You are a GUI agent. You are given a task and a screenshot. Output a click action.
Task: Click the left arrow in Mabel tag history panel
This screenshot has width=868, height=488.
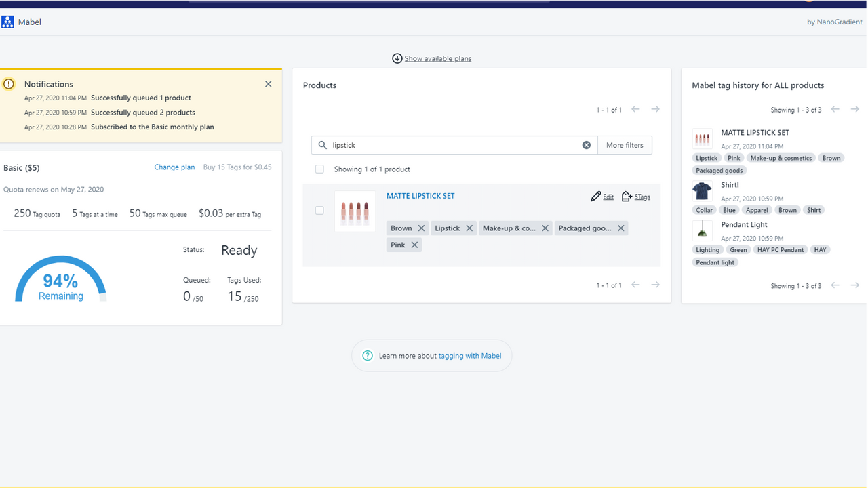point(835,108)
